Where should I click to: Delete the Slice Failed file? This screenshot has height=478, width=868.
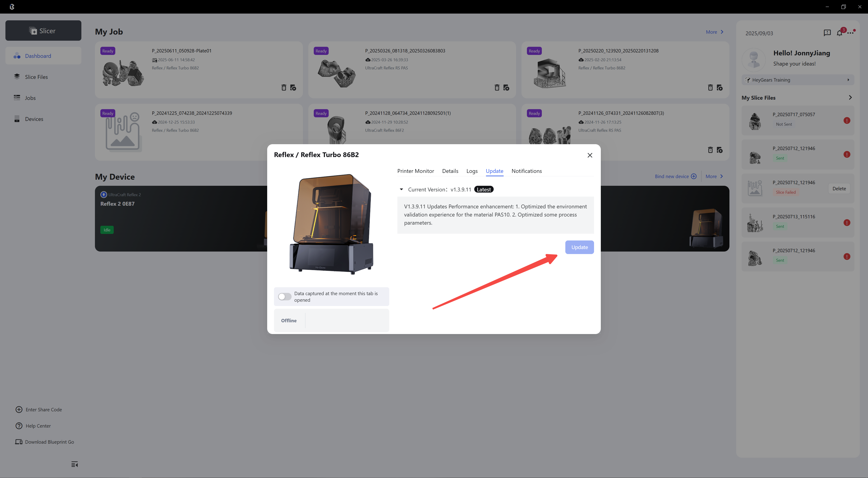pyautogui.click(x=839, y=189)
